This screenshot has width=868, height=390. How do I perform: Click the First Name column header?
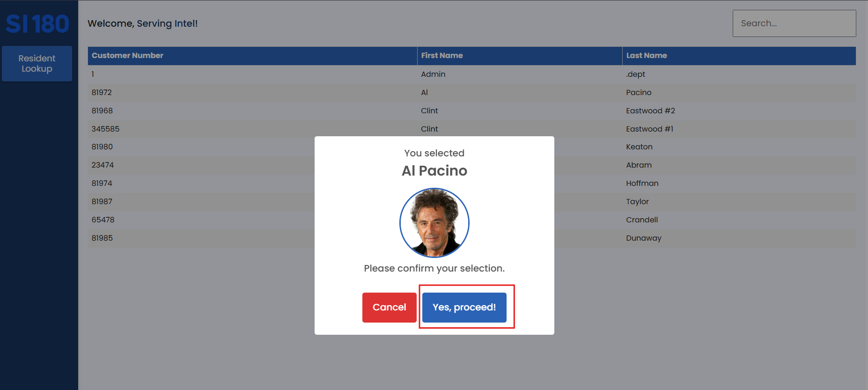(x=441, y=56)
